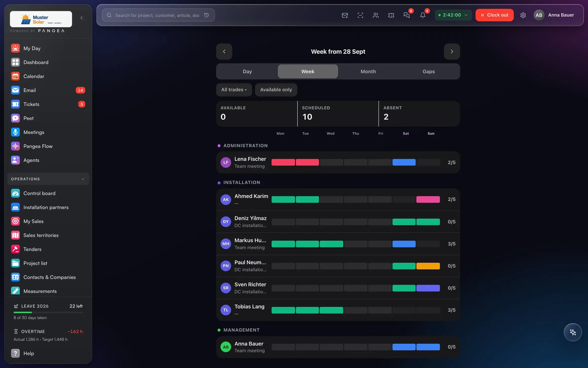This screenshot has height=368, width=588.
Task: Open My Sales target icon
Action: [x=15, y=221]
